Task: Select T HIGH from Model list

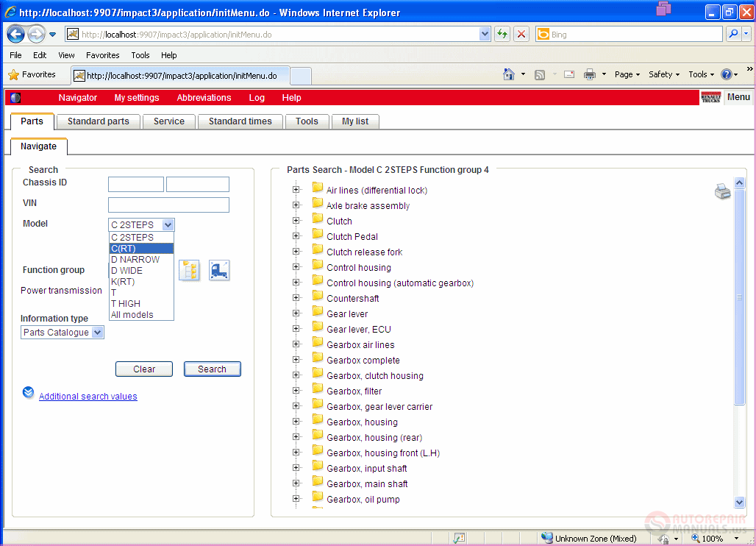Action: coord(126,303)
